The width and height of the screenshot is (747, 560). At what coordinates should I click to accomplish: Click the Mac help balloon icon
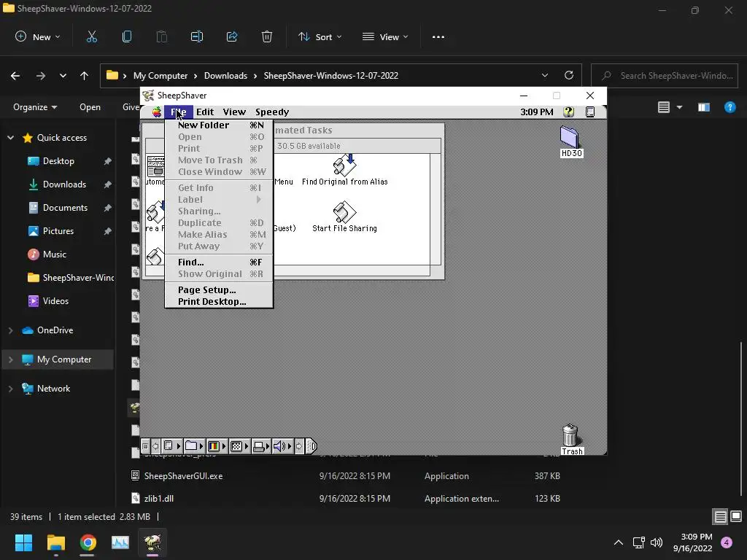pyautogui.click(x=568, y=112)
